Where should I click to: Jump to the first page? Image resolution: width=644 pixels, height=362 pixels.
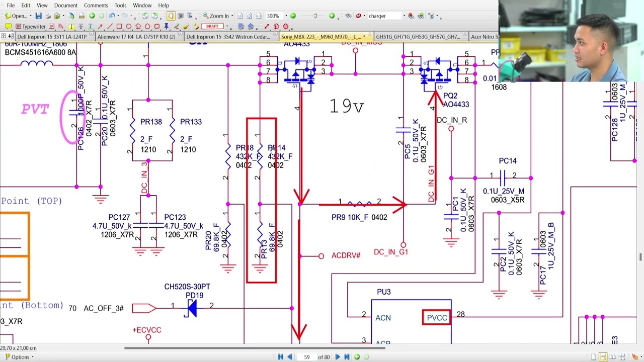(280, 357)
